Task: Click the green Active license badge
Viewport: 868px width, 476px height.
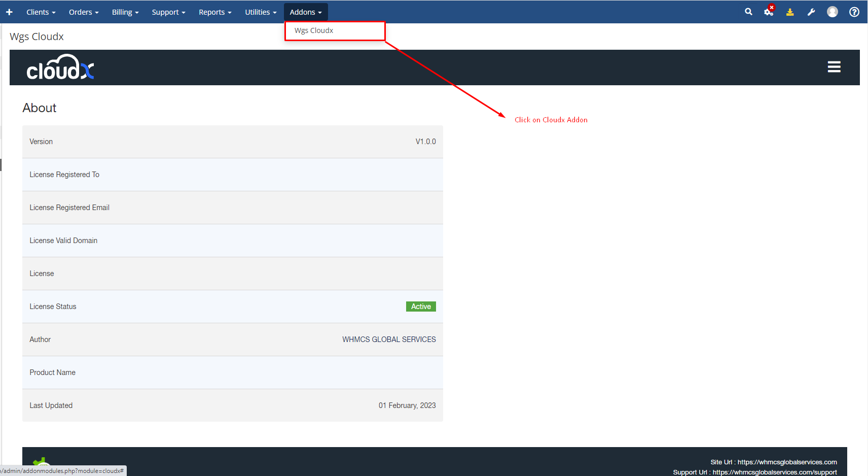Action: (x=421, y=307)
